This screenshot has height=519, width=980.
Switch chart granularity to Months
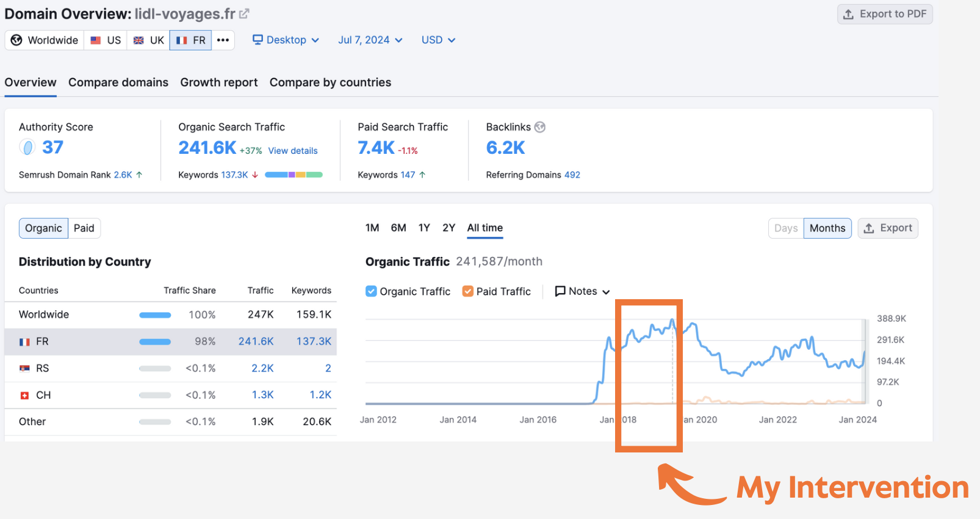pos(827,228)
